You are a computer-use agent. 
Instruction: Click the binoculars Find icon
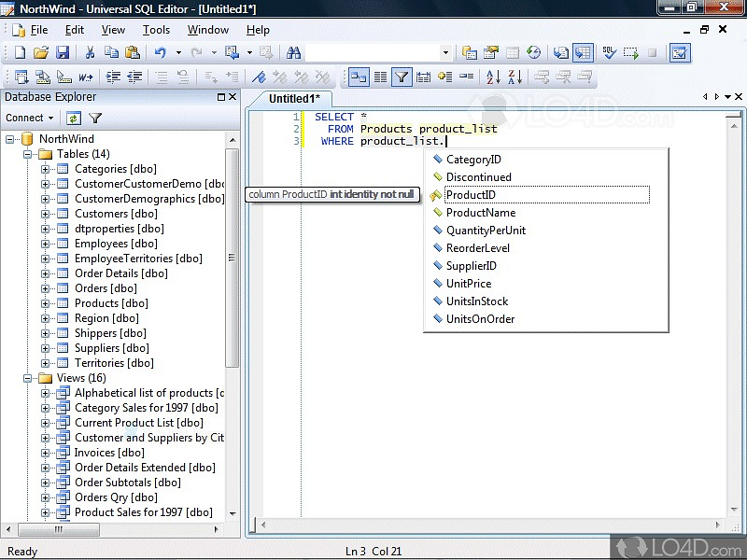293,53
